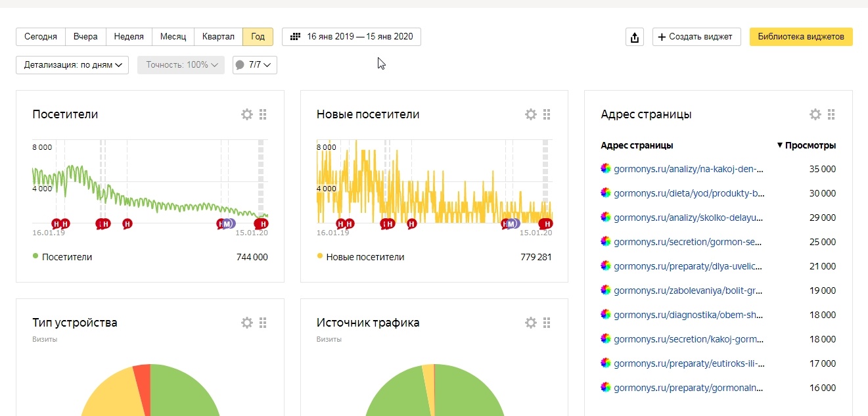Click 30 000 views value
This screenshot has height=416, width=868.
tap(823, 193)
